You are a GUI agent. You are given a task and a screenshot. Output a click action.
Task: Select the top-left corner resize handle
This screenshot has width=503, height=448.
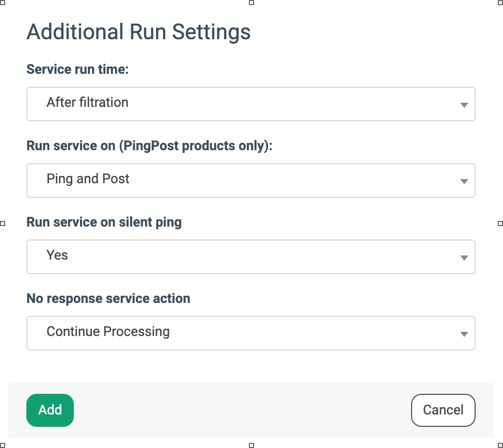(3, 3)
